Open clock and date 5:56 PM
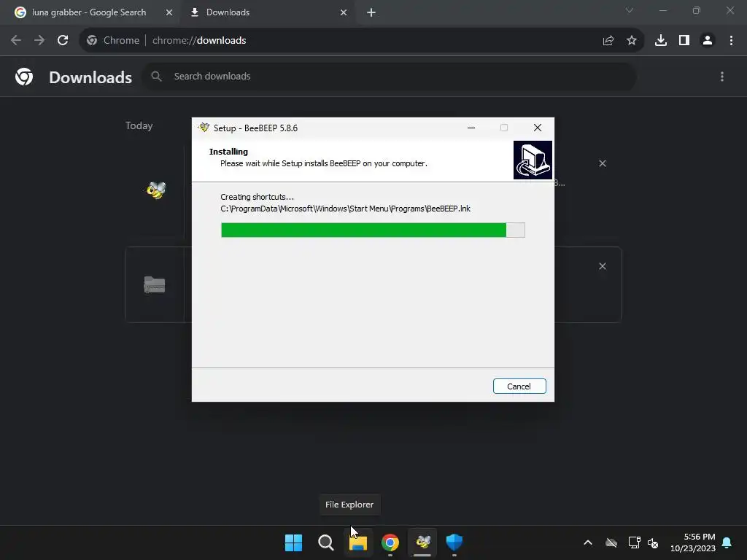 pyautogui.click(x=693, y=542)
